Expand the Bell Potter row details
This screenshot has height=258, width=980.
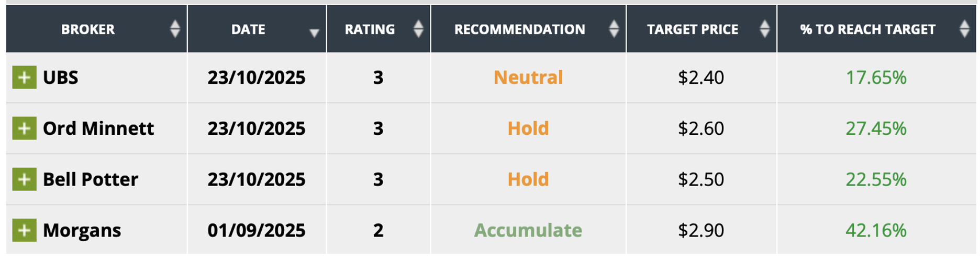tap(24, 179)
